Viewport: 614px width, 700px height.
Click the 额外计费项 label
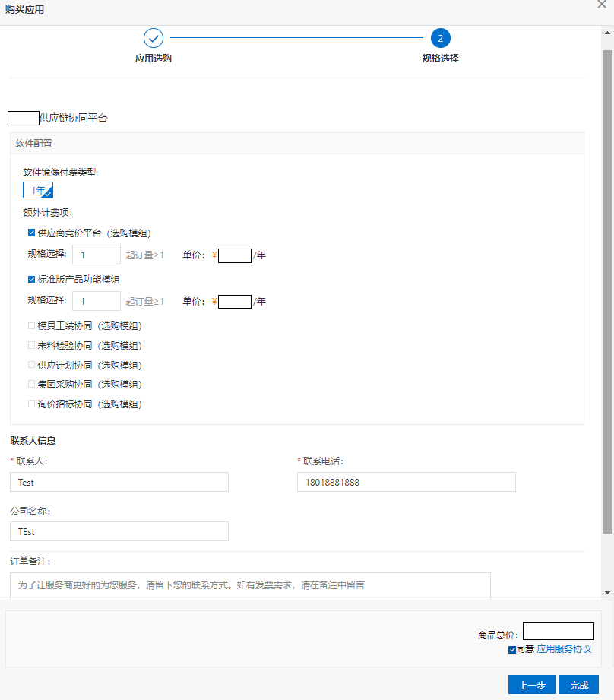pyautogui.click(x=48, y=213)
